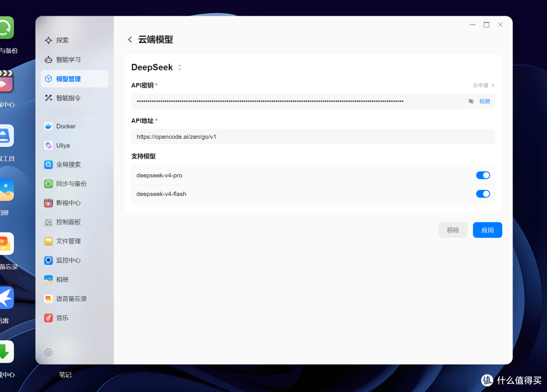Open the desktop video center clapperboard icon

click(6, 82)
